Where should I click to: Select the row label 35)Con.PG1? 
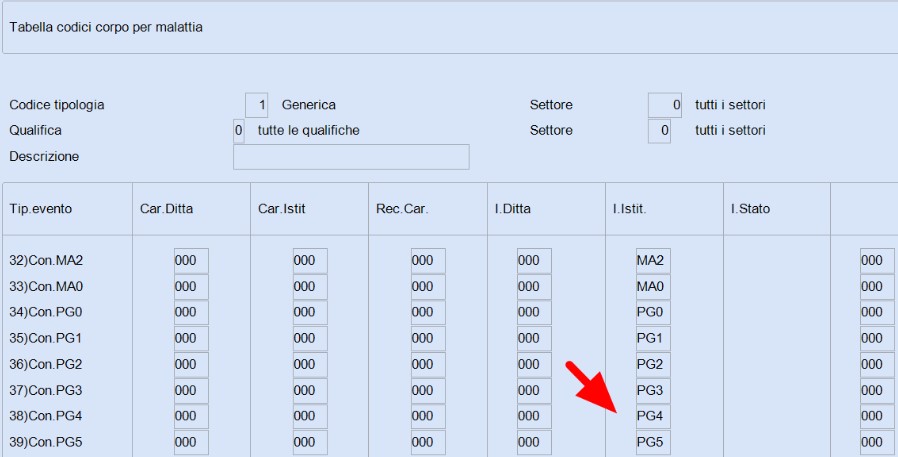46,338
